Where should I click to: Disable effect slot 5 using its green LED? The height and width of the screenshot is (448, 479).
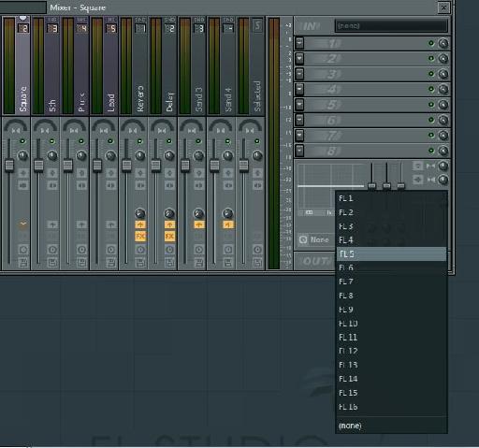[431, 104]
